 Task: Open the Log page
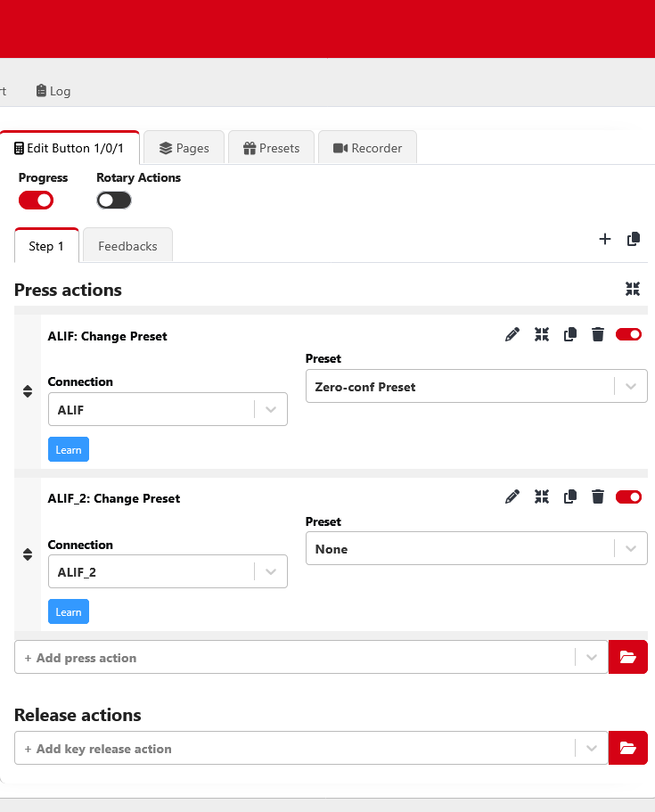pyautogui.click(x=53, y=91)
